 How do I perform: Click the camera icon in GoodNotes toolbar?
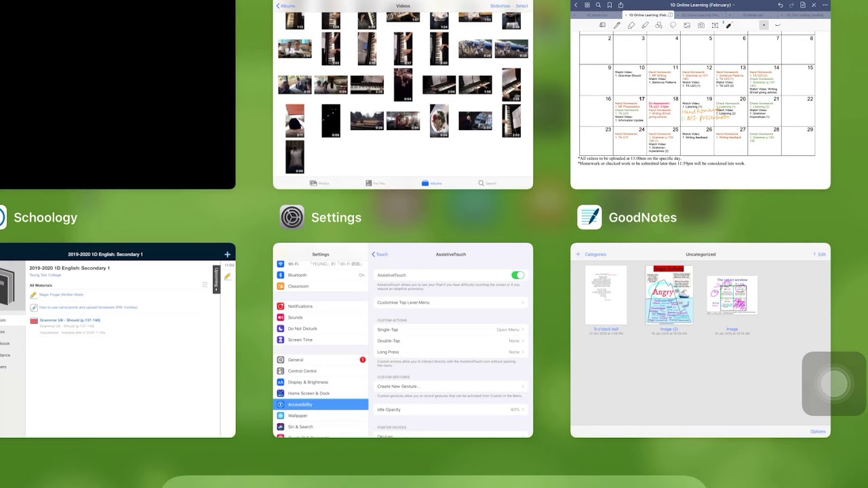click(x=701, y=25)
